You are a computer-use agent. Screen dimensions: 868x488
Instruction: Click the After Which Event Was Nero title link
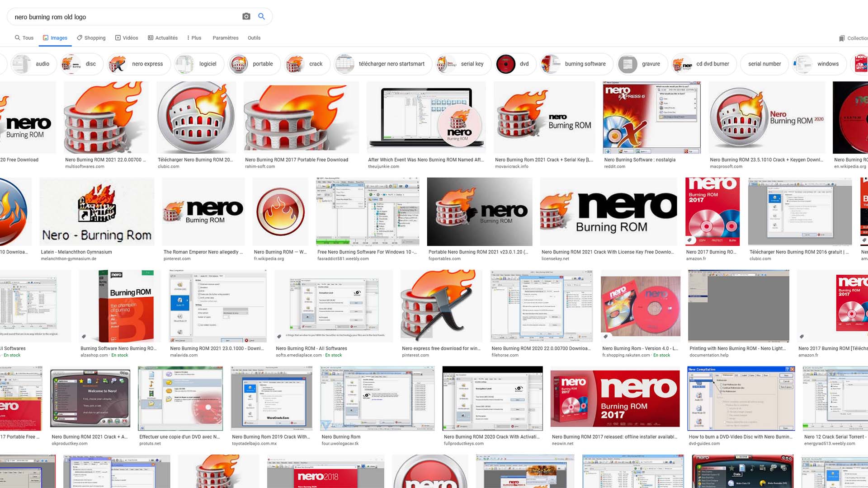[x=426, y=160]
